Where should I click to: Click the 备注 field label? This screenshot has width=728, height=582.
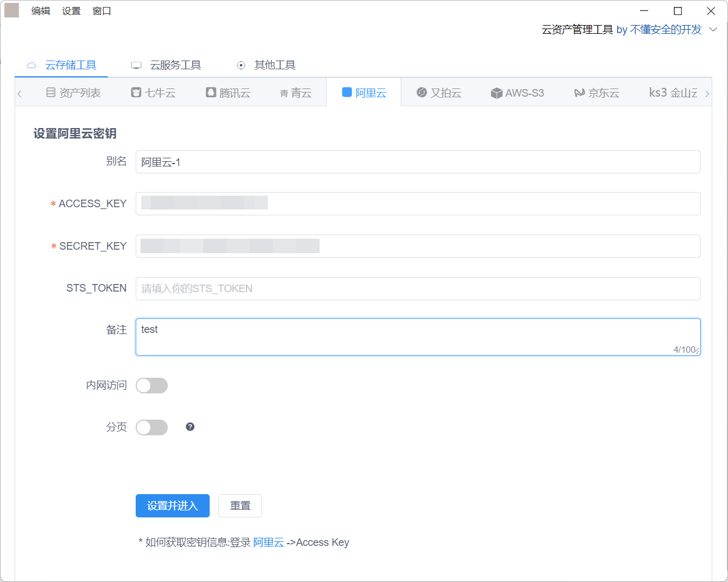[116, 330]
